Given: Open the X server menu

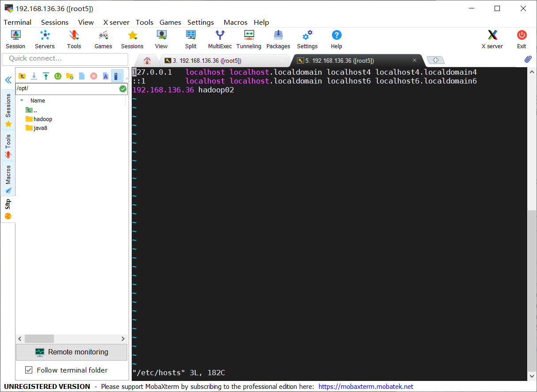Looking at the screenshot, I should 116,22.
